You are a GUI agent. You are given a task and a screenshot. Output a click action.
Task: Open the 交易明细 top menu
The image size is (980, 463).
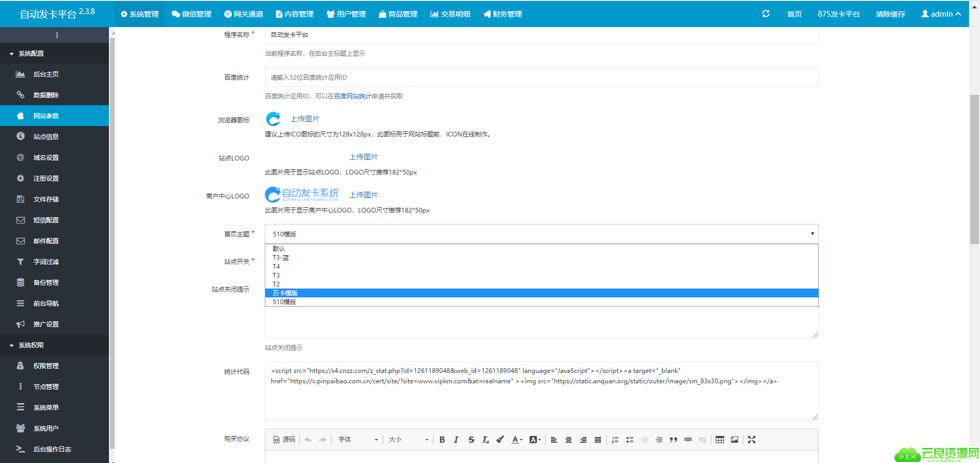pyautogui.click(x=450, y=14)
